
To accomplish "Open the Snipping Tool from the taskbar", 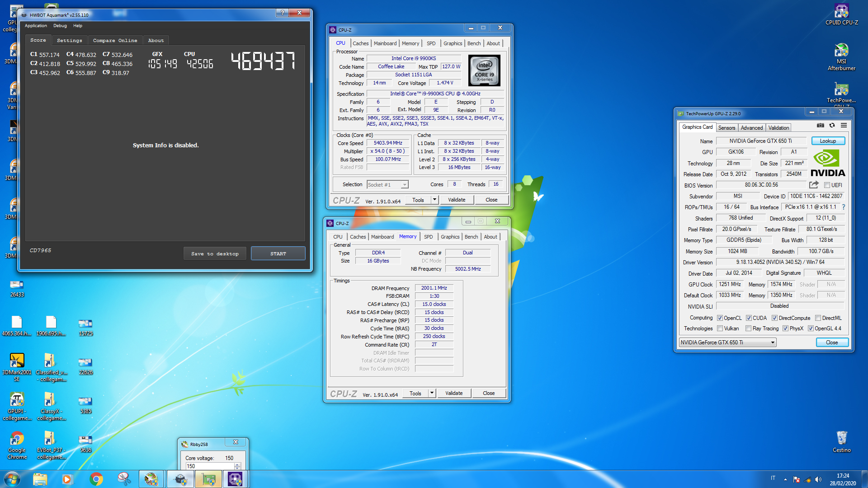I will pos(123,479).
